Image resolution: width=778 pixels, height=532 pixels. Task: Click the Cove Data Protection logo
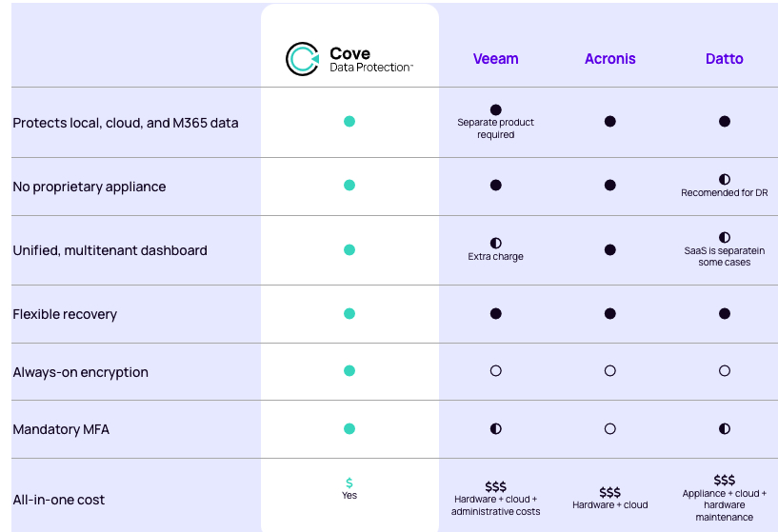point(349,59)
